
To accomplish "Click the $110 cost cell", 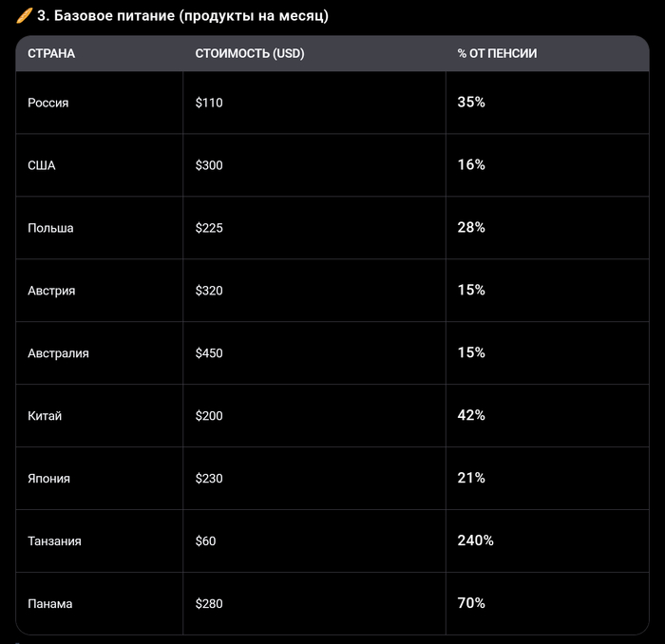I will (209, 103).
